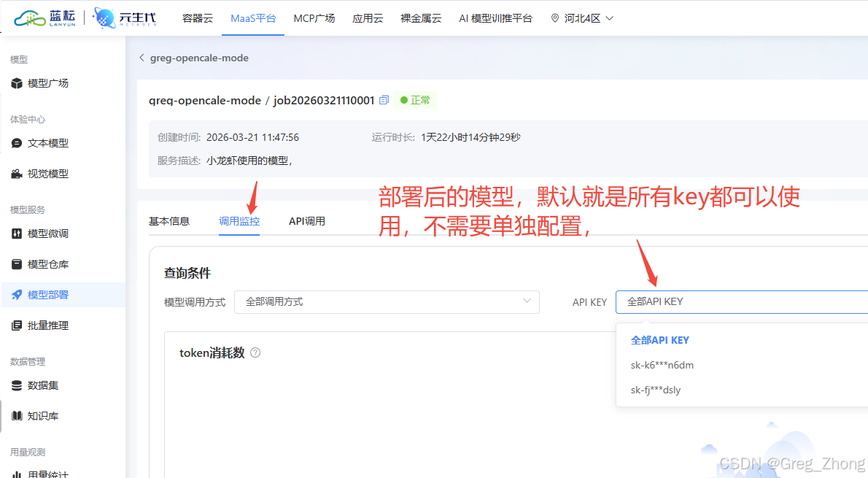868x478 pixels.
Task: Select 全部API KEY option in list
Action: coord(660,340)
